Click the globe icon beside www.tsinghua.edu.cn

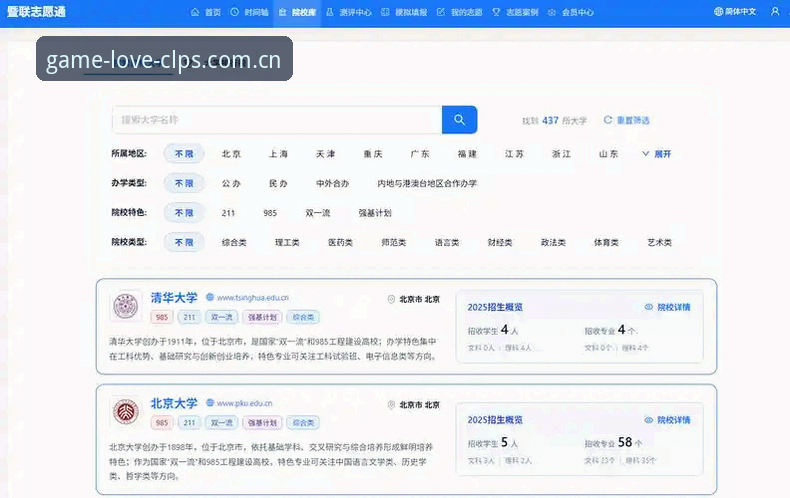tap(210, 297)
